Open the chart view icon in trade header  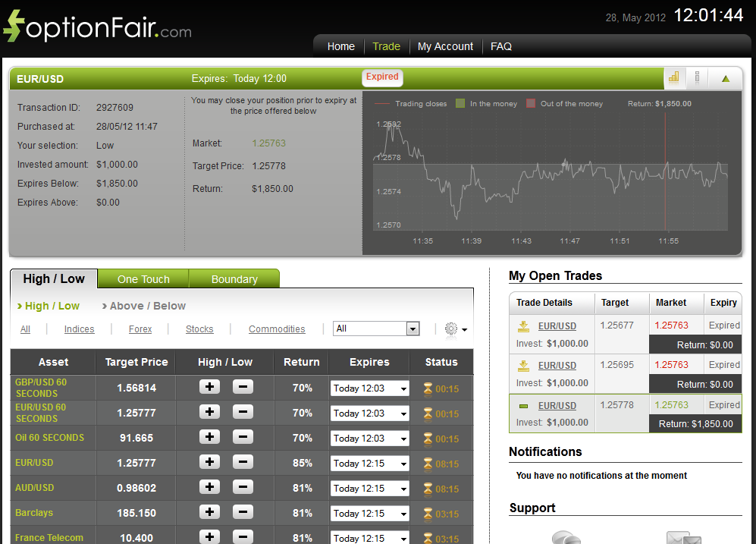click(674, 77)
